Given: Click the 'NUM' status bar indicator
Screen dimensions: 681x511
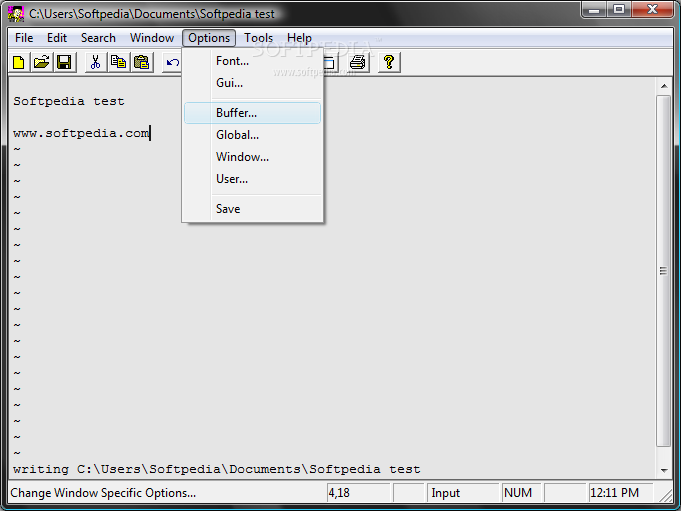Looking at the screenshot, I should click(x=521, y=493).
